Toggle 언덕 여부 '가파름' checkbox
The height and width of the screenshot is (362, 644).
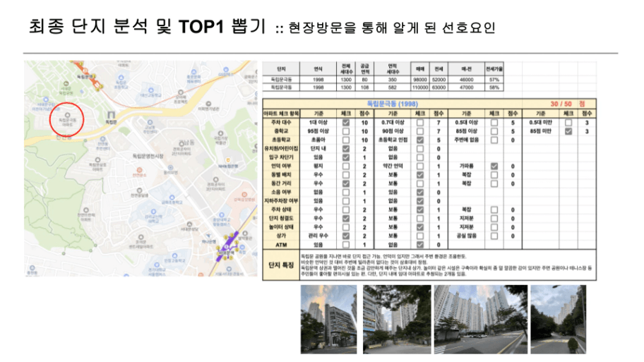pos(494,167)
